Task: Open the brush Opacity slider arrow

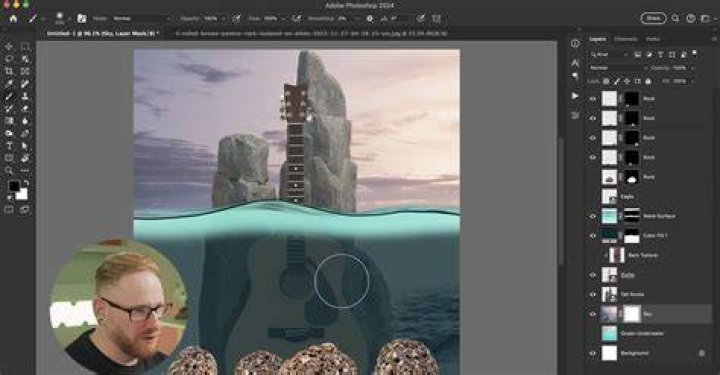Action: coord(223,18)
